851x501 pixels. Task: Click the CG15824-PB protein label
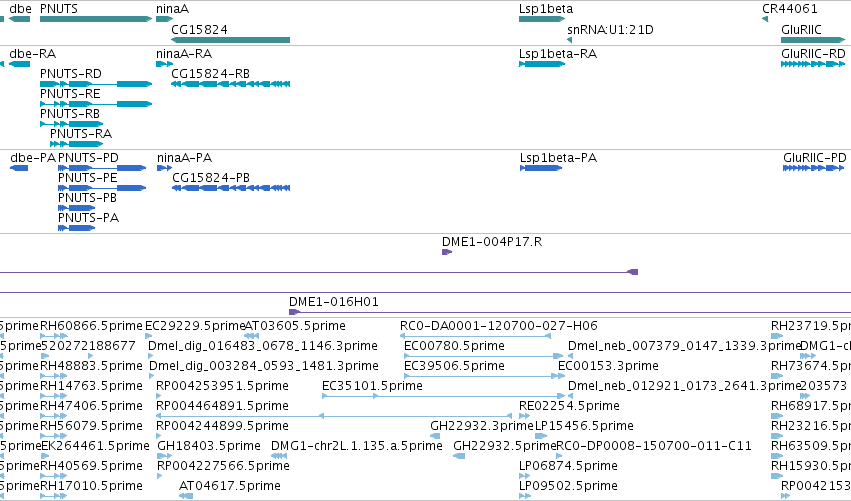coord(211,178)
